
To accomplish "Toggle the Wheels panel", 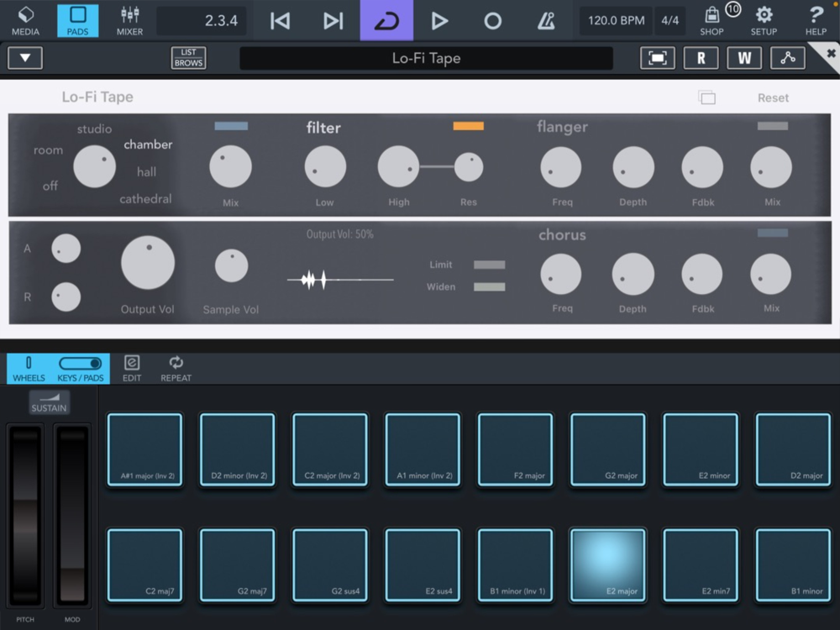I will coord(29,369).
